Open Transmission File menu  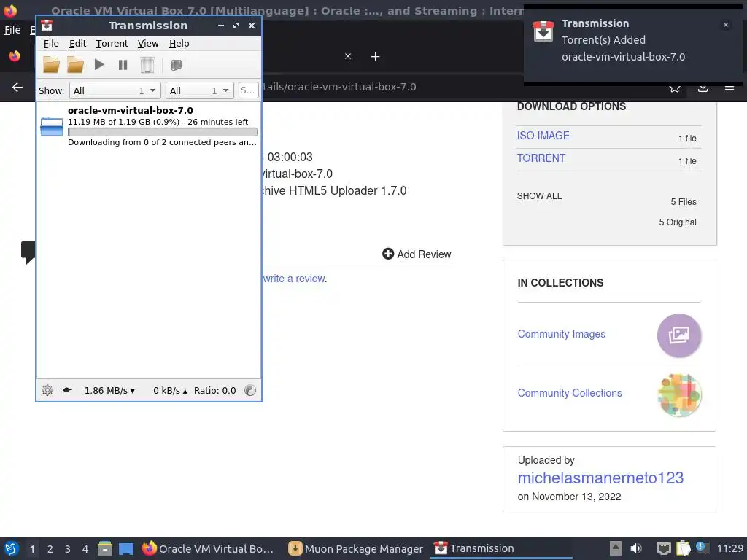[x=51, y=43]
